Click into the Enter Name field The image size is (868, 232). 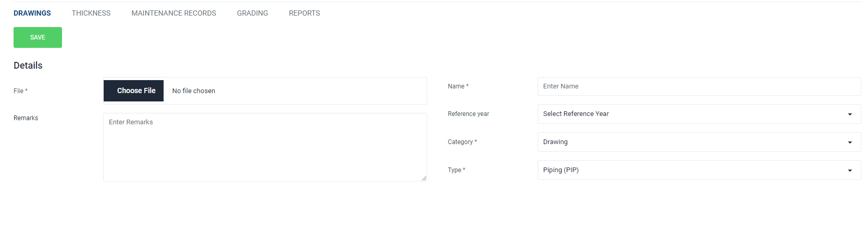click(699, 86)
